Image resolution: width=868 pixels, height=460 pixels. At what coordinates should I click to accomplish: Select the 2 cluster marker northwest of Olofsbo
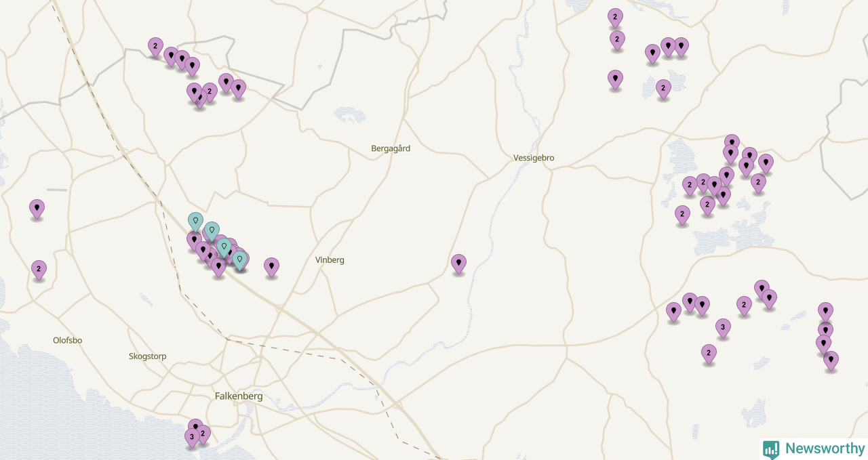[x=39, y=270]
